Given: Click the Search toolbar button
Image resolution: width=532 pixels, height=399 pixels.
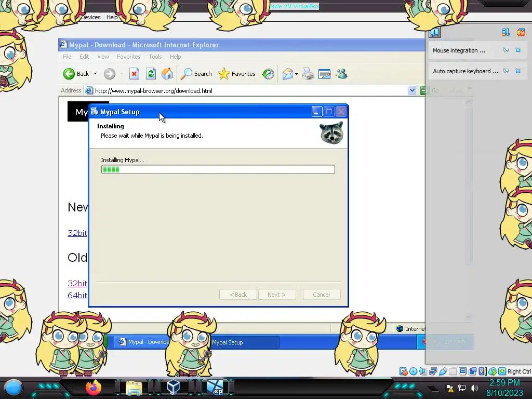Looking at the screenshot, I should click(x=196, y=74).
